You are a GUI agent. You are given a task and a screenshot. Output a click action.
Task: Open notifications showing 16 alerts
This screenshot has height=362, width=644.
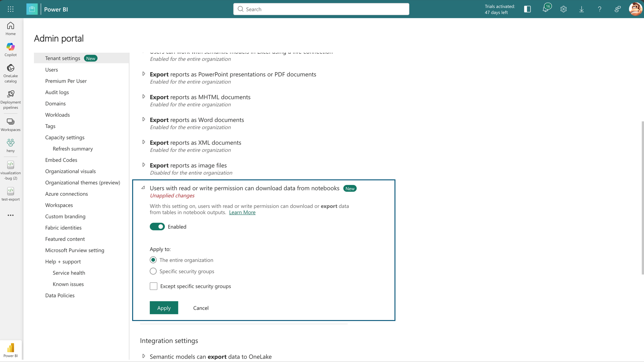pos(546,9)
